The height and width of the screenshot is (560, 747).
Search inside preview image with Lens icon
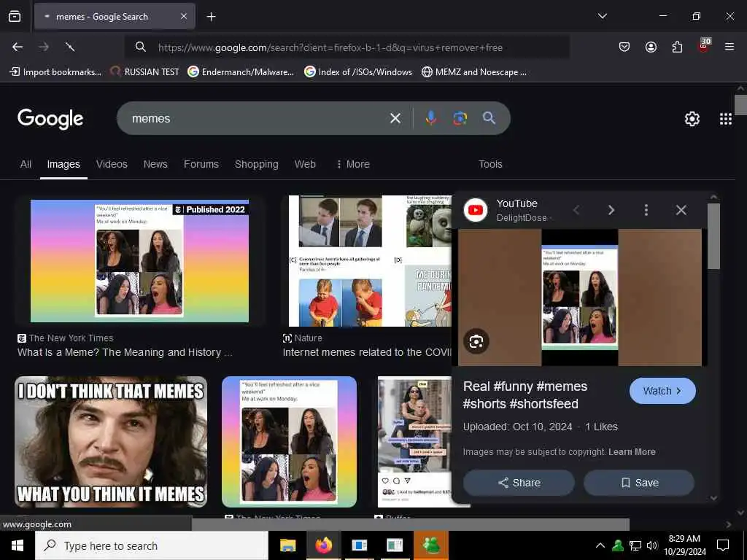click(x=476, y=341)
